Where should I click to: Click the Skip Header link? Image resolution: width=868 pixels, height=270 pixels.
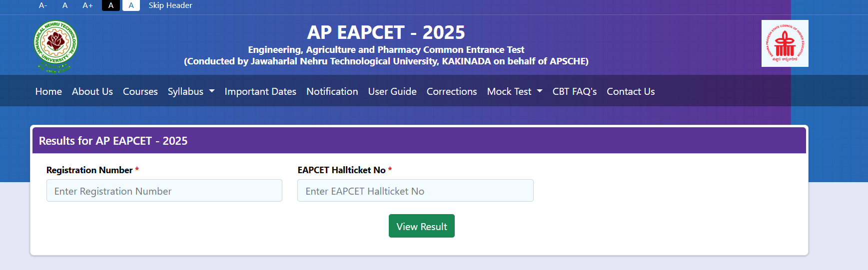coord(170,5)
